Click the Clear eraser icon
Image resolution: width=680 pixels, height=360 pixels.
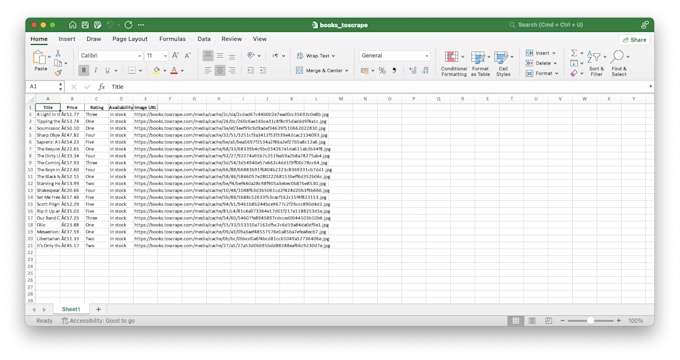point(574,73)
